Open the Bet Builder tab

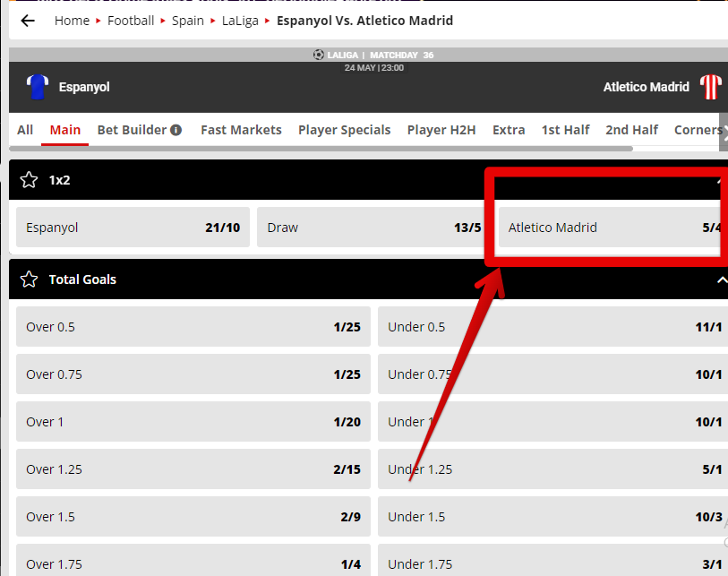click(x=132, y=130)
